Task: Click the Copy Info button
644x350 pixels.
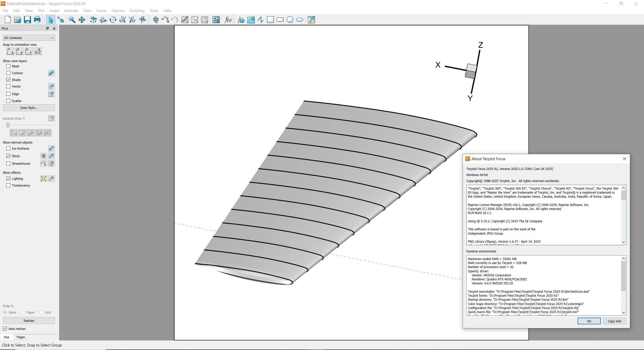Action: point(614,321)
